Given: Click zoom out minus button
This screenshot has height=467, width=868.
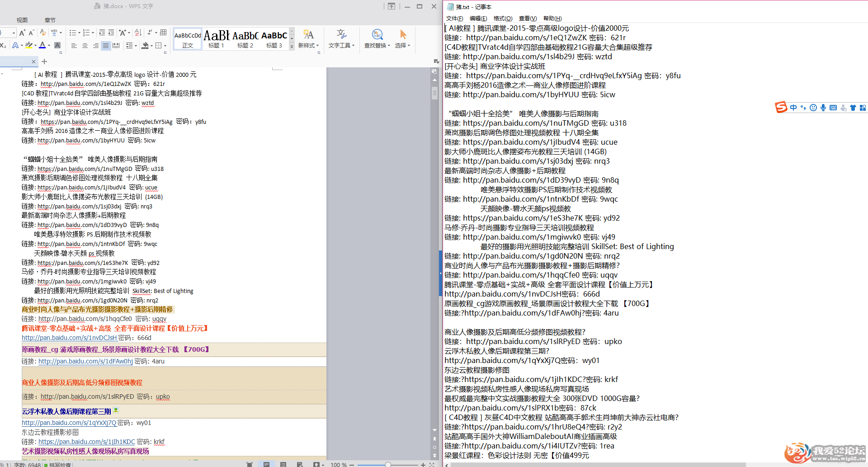Looking at the screenshot, I should tap(352, 464).
